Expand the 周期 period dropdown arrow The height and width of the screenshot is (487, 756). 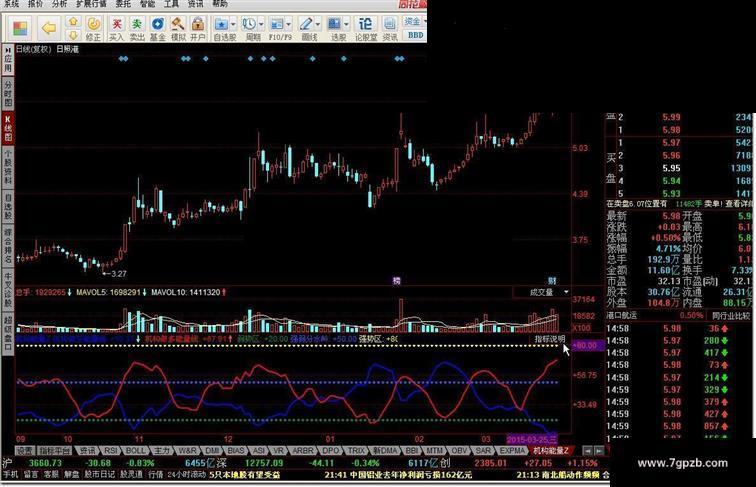coord(261,24)
